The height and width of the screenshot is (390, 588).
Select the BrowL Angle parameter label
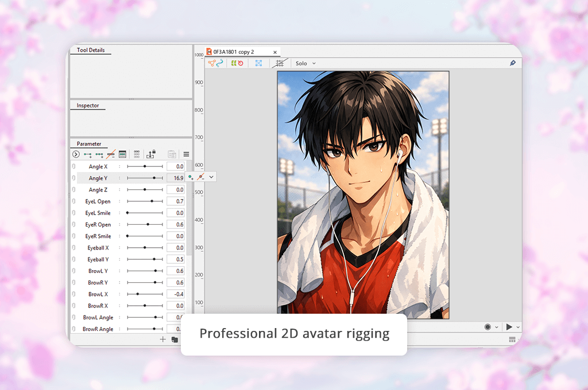98,317
